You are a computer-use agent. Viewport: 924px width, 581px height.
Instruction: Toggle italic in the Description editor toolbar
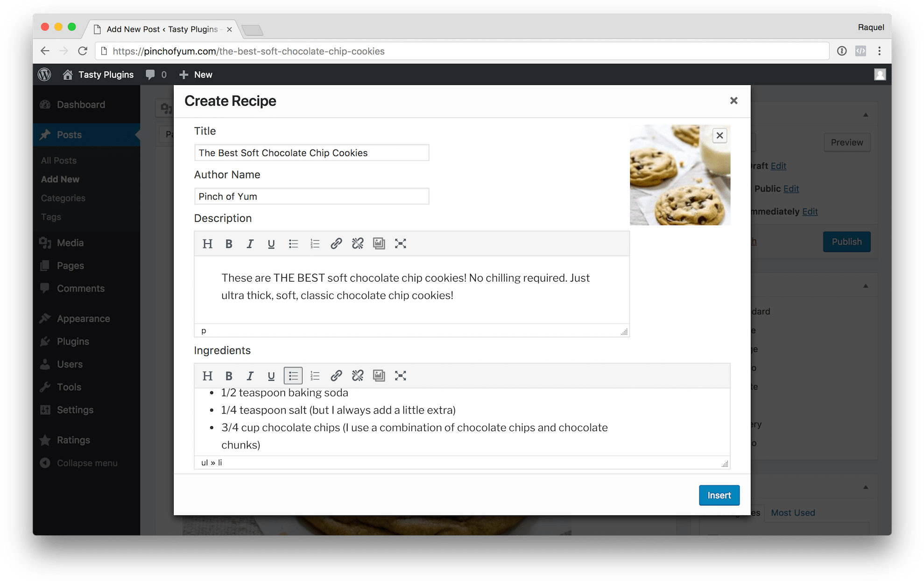pos(250,244)
